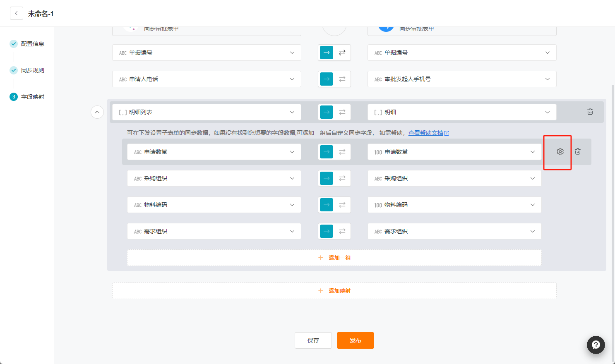Image resolution: width=615 pixels, height=364 pixels.
Task: Open left 物料编码 field dropdown
Action: (x=214, y=205)
